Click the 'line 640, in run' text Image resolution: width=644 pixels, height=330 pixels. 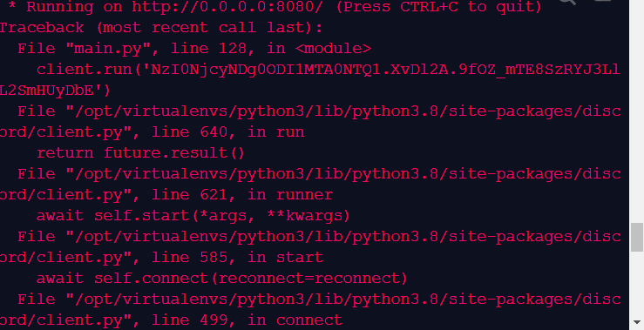(x=228, y=132)
